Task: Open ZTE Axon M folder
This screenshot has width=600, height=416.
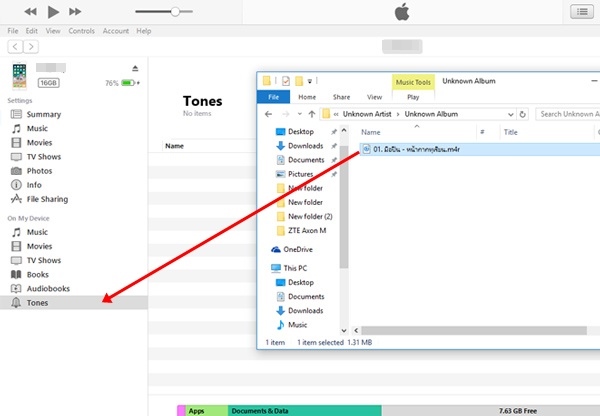Action: (x=307, y=231)
